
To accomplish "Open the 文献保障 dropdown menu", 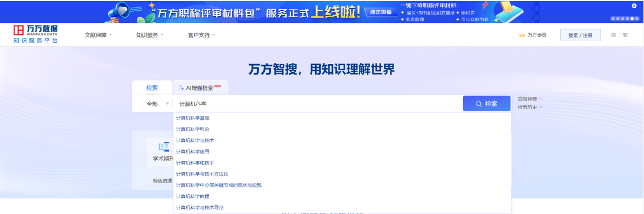I will coord(98,35).
